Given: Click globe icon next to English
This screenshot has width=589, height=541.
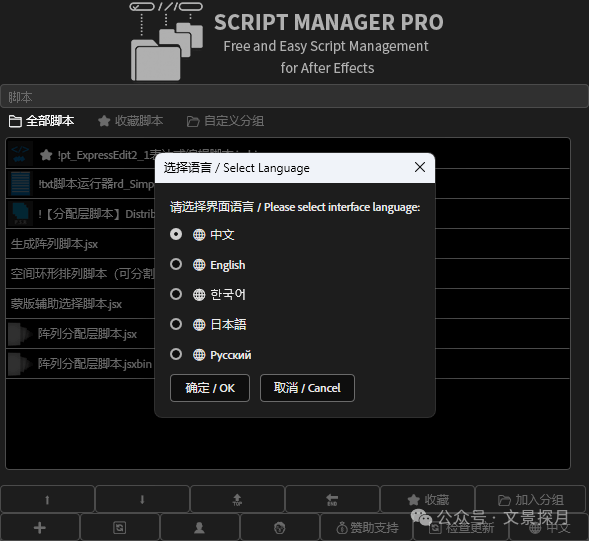Looking at the screenshot, I should 199,265.
